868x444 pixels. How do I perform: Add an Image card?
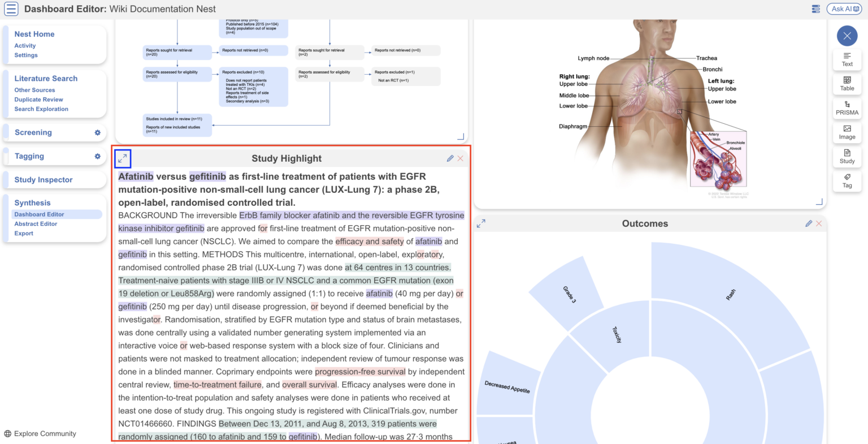tap(847, 132)
